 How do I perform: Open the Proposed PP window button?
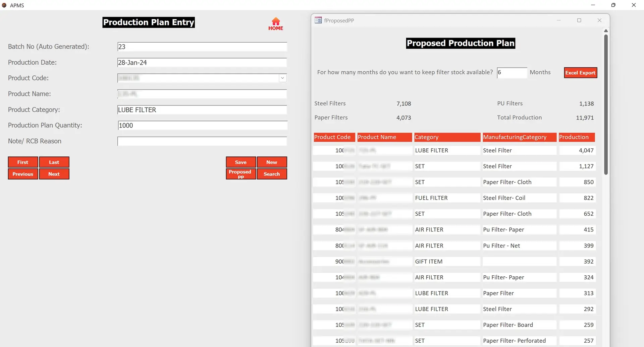[x=240, y=174]
